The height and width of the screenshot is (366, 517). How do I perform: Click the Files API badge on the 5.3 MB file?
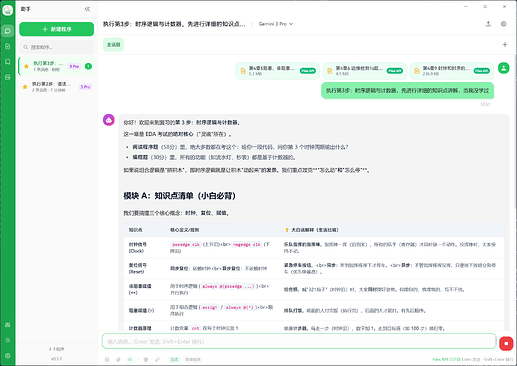(x=307, y=71)
